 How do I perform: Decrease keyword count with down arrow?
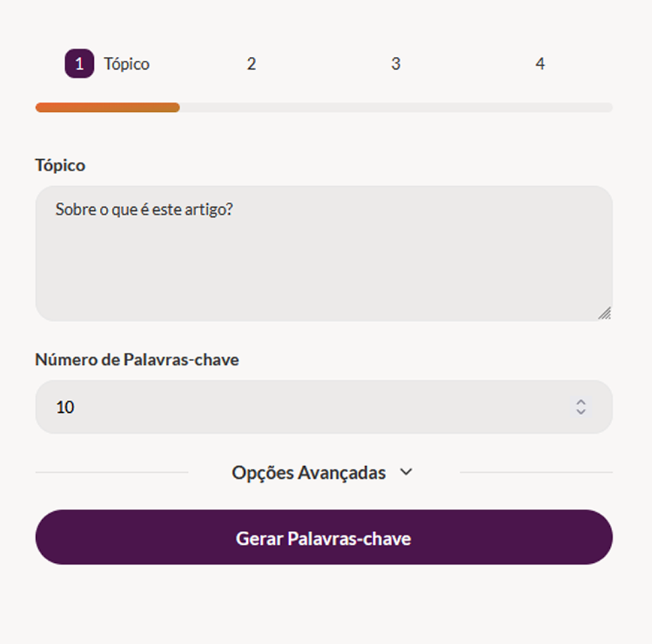click(x=581, y=412)
